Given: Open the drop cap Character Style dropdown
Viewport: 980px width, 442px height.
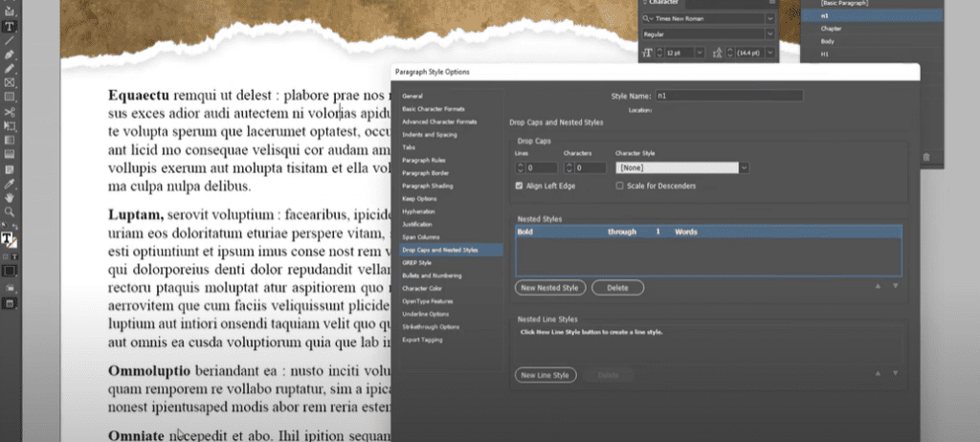Looking at the screenshot, I should 745,167.
